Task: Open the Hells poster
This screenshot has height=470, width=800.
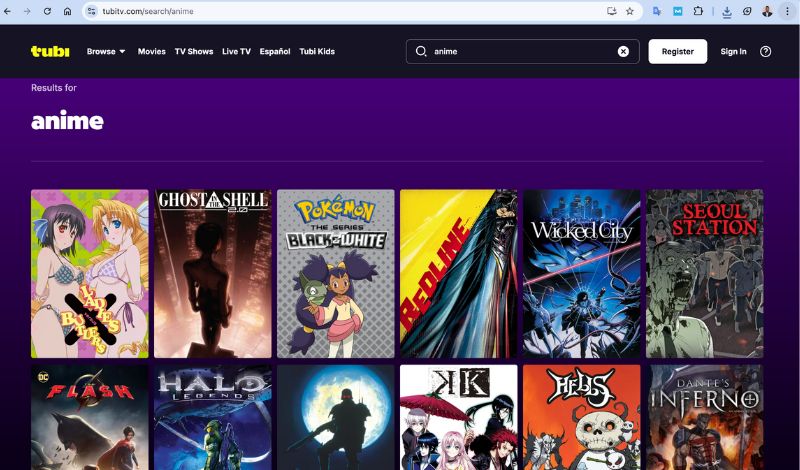Action: (x=582, y=417)
